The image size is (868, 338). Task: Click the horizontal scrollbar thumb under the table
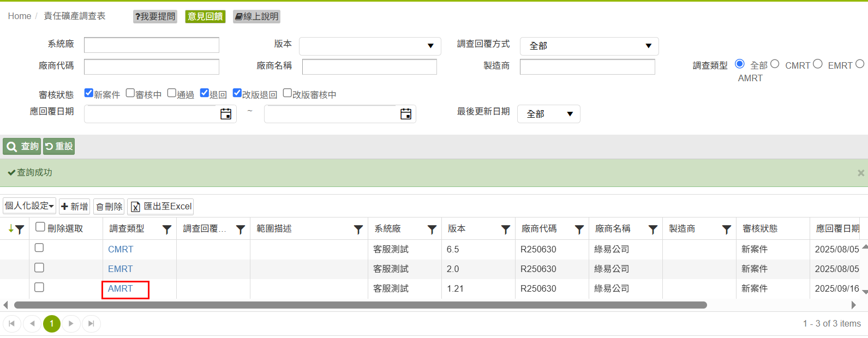[x=360, y=305]
